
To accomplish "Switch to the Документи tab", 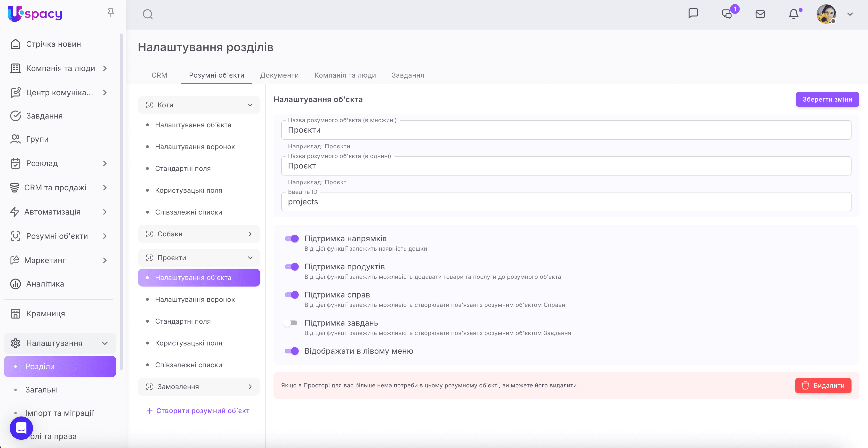I will point(279,75).
